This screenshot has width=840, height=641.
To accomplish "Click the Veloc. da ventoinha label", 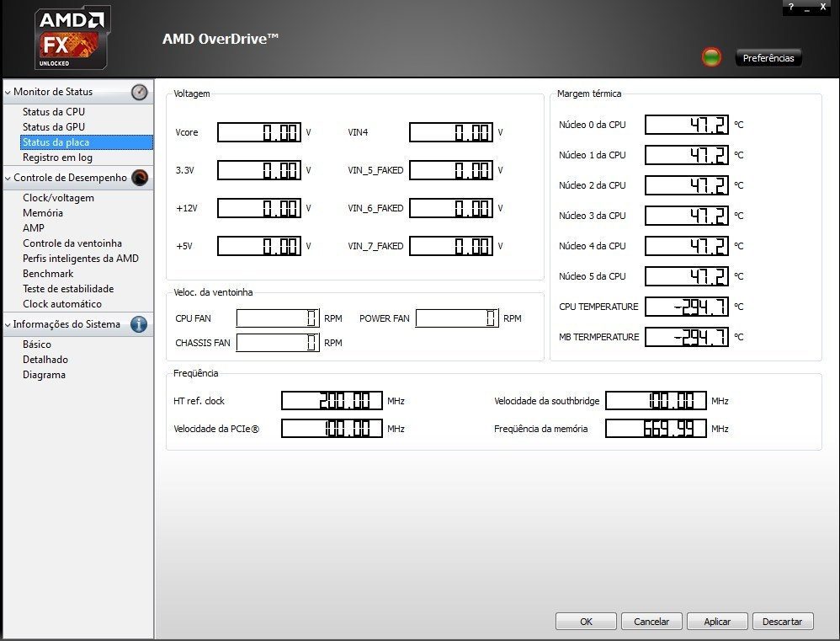I will [213, 292].
